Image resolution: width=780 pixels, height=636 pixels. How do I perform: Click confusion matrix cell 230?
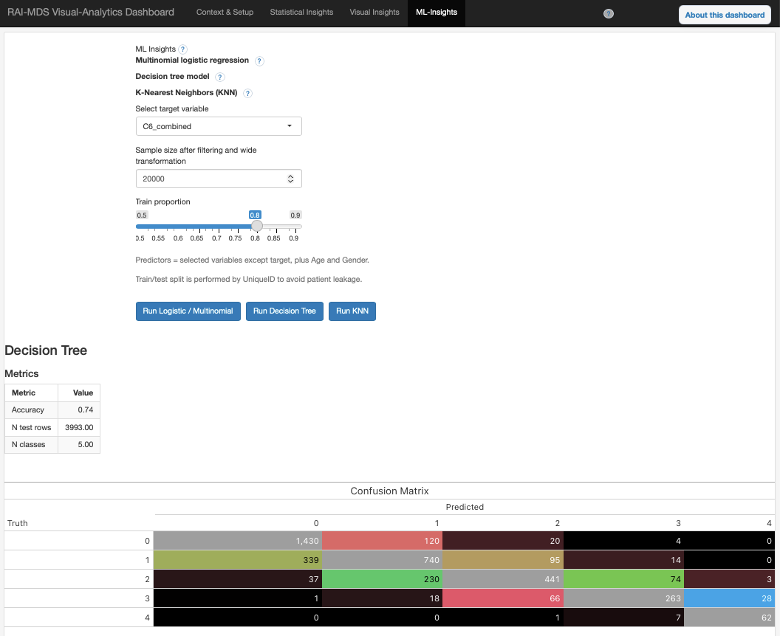pyautogui.click(x=382, y=579)
